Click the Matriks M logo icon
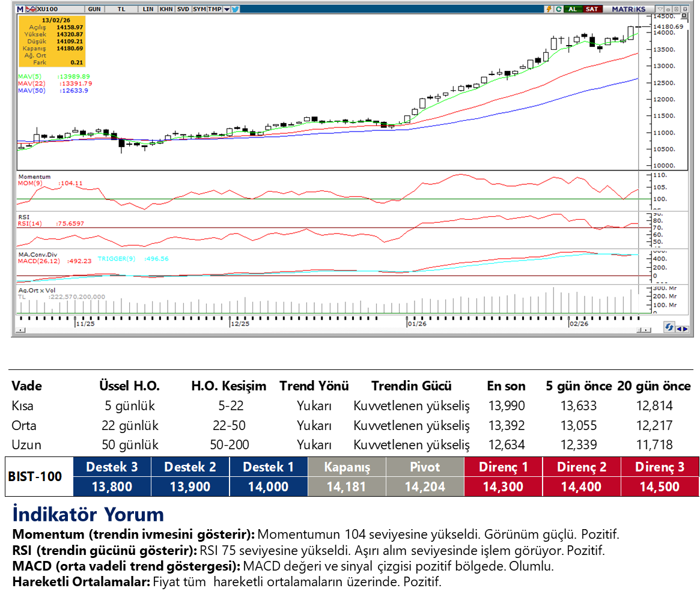The width and height of the screenshot is (700, 597). tap(20, 9)
